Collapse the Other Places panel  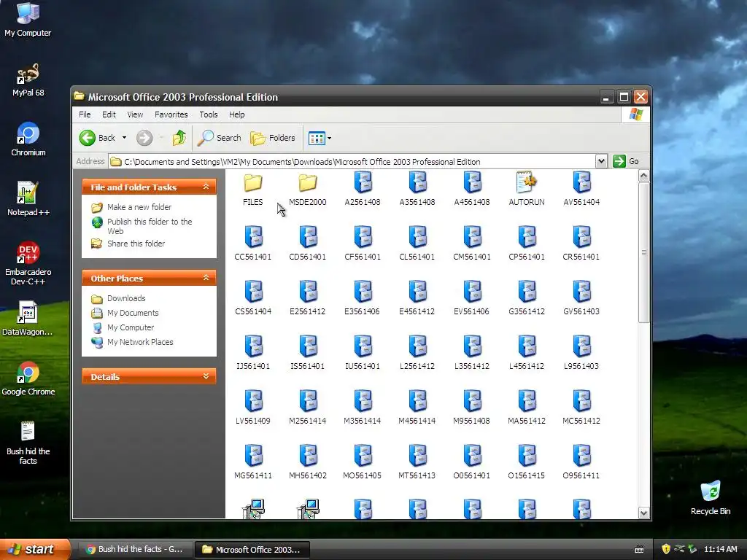tap(206, 278)
